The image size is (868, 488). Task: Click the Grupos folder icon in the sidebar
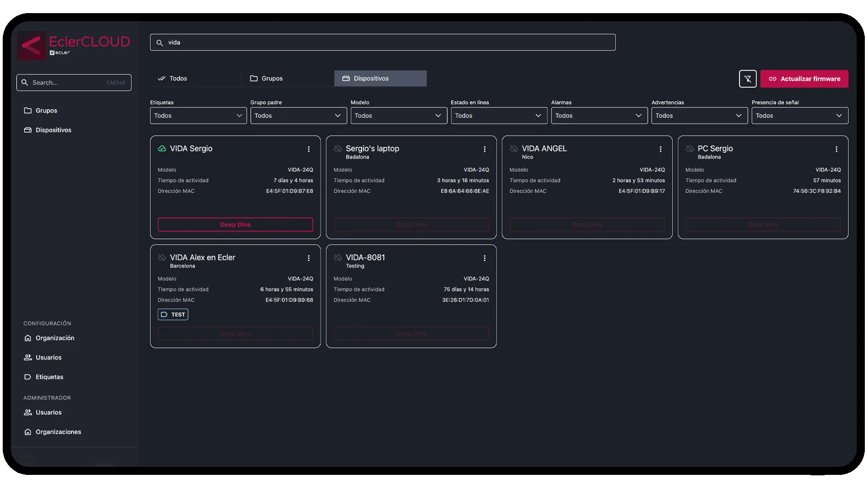[28, 110]
